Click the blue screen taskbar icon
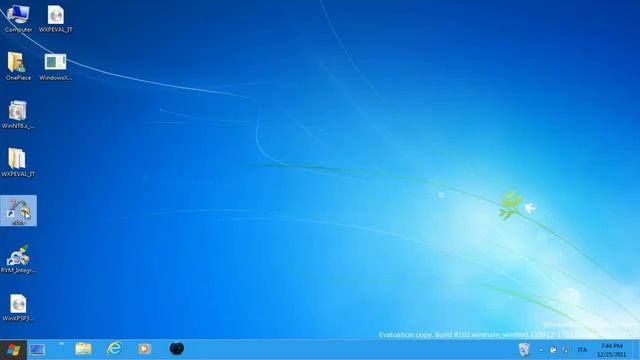The height and width of the screenshot is (360, 640). [37, 349]
